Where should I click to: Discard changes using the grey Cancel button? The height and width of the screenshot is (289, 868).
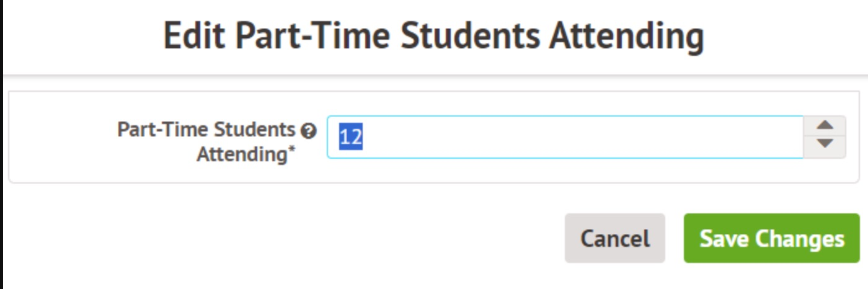pyautogui.click(x=614, y=238)
